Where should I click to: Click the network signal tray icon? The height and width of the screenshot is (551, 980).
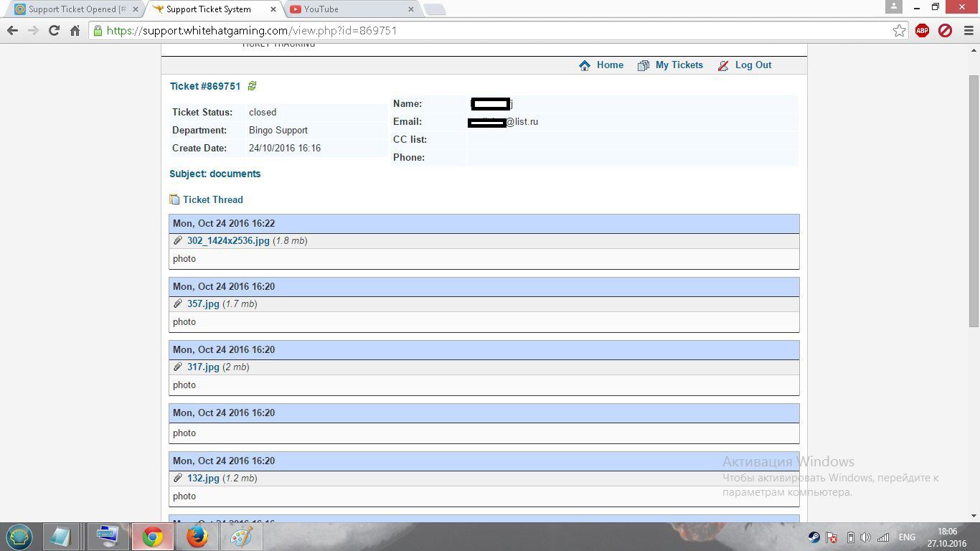click(883, 537)
